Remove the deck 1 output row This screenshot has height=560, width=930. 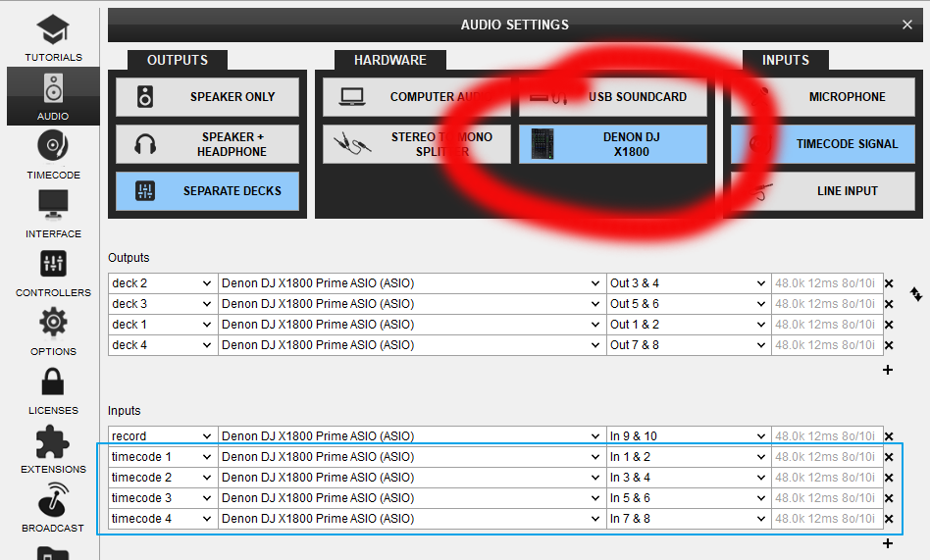pyautogui.click(x=889, y=325)
